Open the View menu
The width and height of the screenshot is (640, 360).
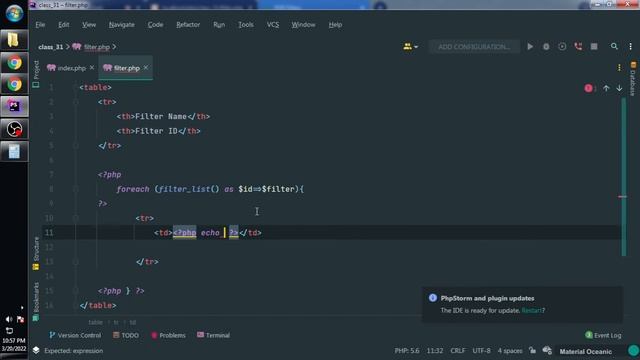pyautogui.click(x=89, y=24)
